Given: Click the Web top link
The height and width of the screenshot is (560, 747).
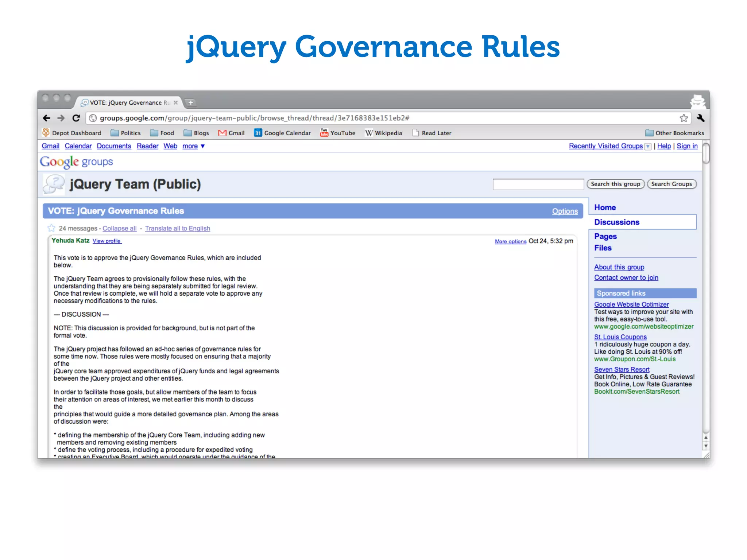Looking at the screenshot, I should [170, 146].
